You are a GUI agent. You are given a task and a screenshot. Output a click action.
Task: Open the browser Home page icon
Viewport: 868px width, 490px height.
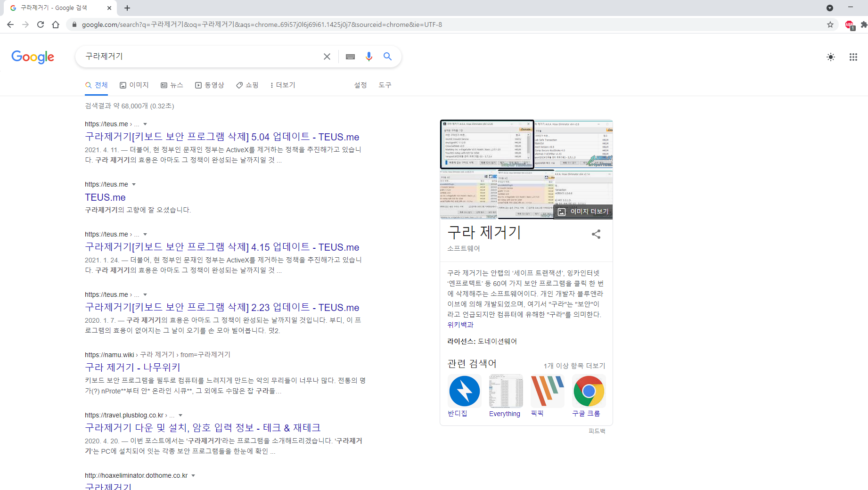(56, 24)
